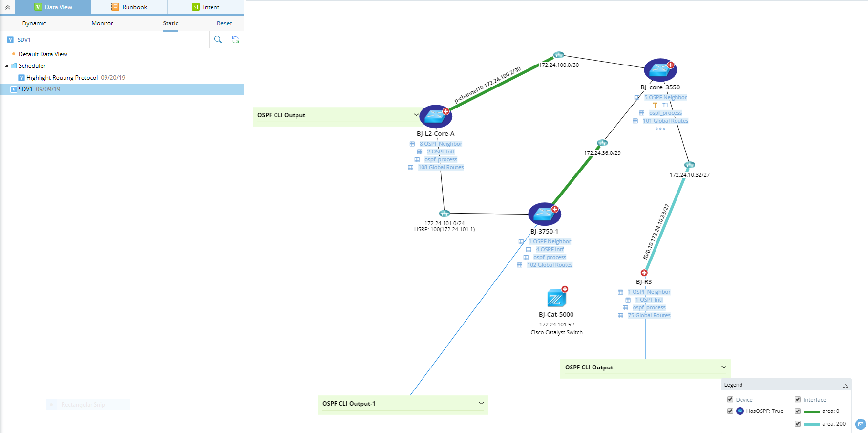Open 108 Global Routes under BJ-L2-Core-A
868x433 pixels.
[x=441, y=167]
